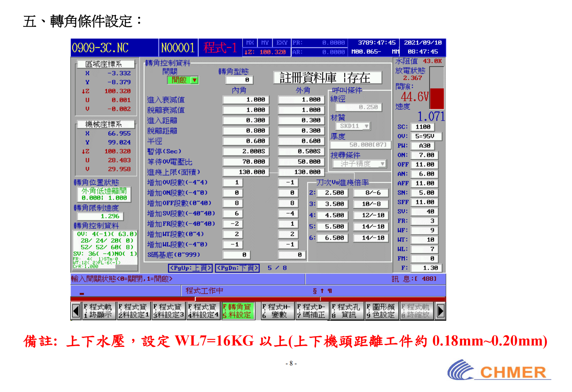Open the 開關 dropdown showing 開啟
Viewport: 572px width, 392px height.
point(183,80)
